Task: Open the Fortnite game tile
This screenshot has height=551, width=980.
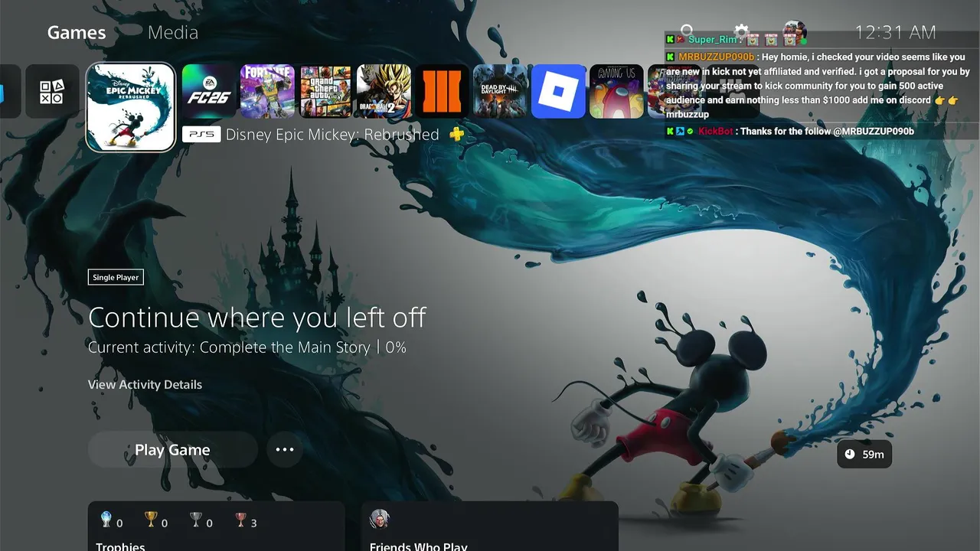Action: (267, 92)
